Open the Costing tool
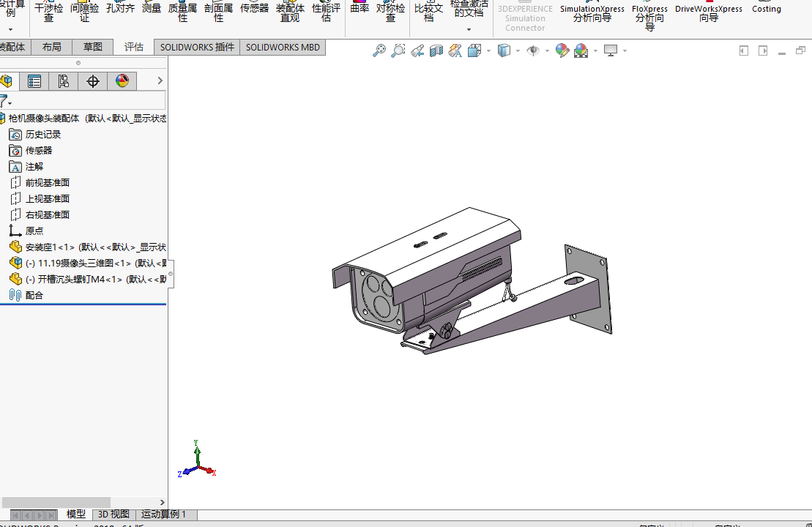This screenshot has height=527, width=812. point(767,8)
